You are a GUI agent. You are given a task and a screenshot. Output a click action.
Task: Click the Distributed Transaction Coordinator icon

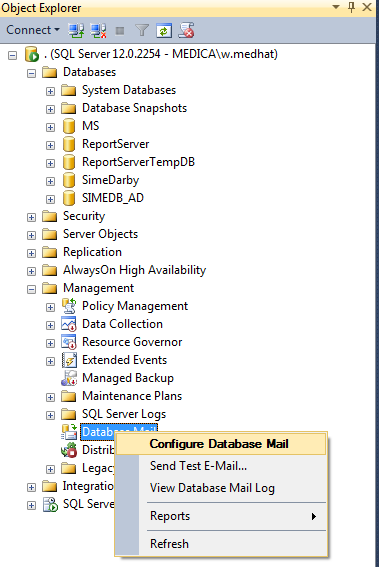(69, 450)
